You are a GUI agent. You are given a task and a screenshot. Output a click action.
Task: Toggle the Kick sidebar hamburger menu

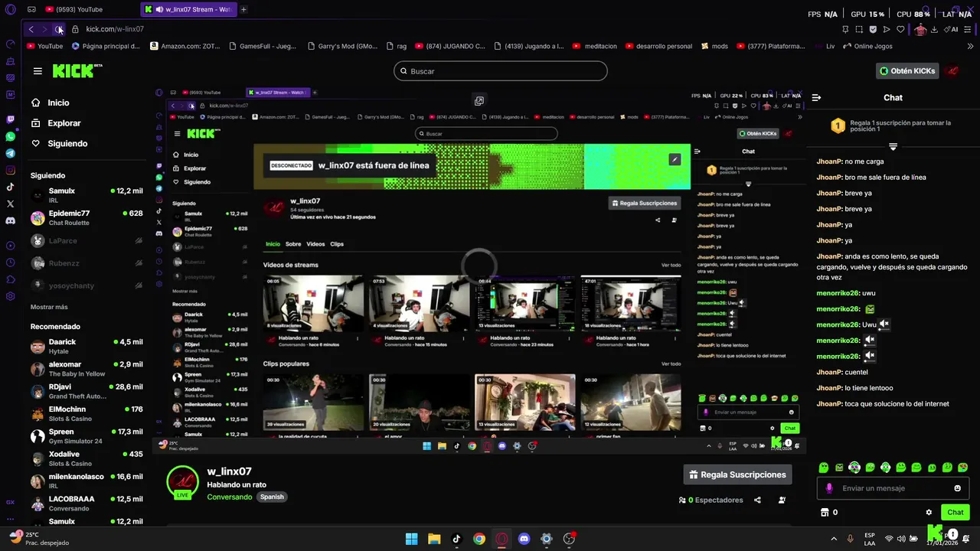38,71
